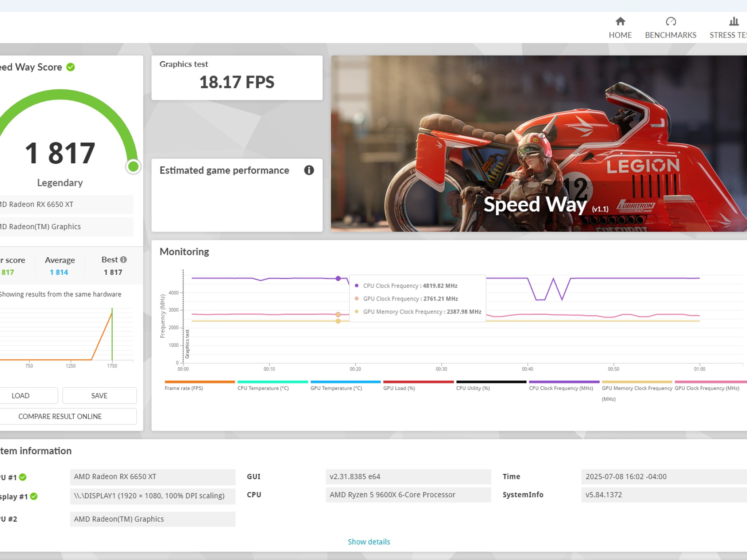
Task: Go to the HOME tab
Action: 620,35
